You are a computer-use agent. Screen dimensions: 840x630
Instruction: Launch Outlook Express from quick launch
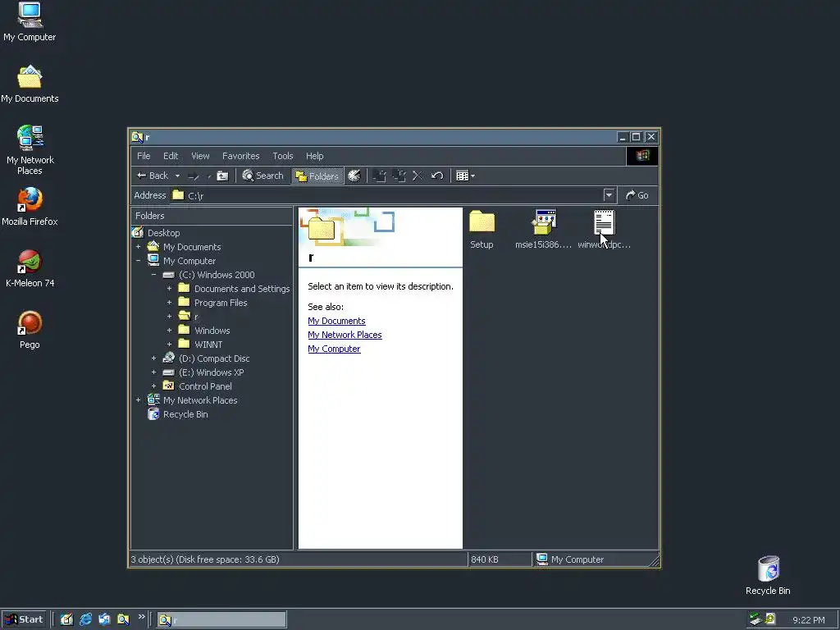(x=104, y=619)
